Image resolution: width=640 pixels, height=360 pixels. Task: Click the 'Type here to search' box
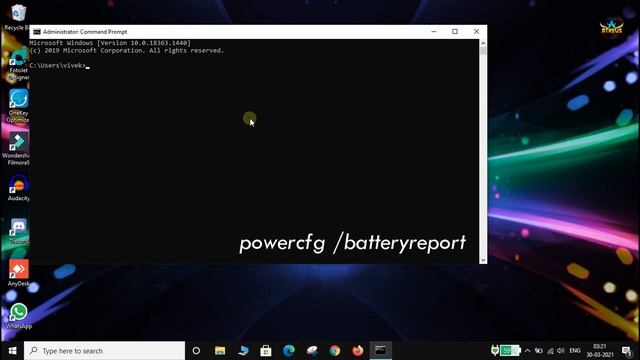[104, 351]
